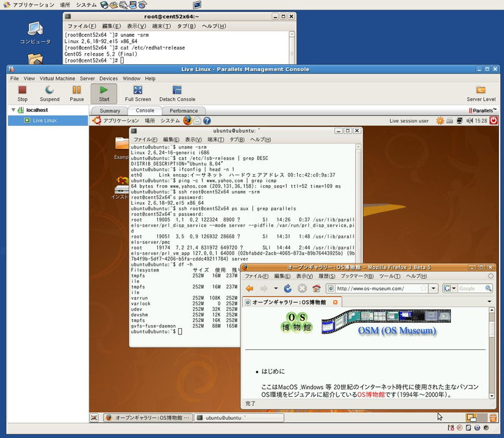
Task: Open コンピュータ desktop icon
Action: 36,33
